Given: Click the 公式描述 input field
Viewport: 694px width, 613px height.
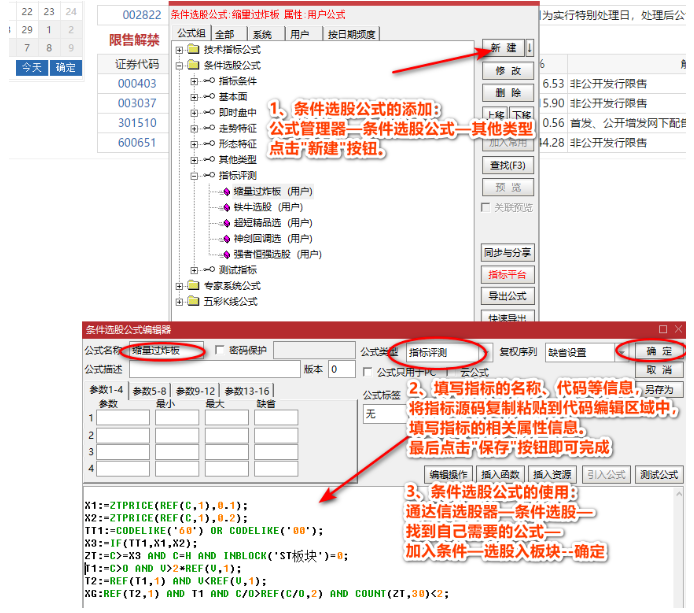Looking at the screenshot, I should [214, 370].
